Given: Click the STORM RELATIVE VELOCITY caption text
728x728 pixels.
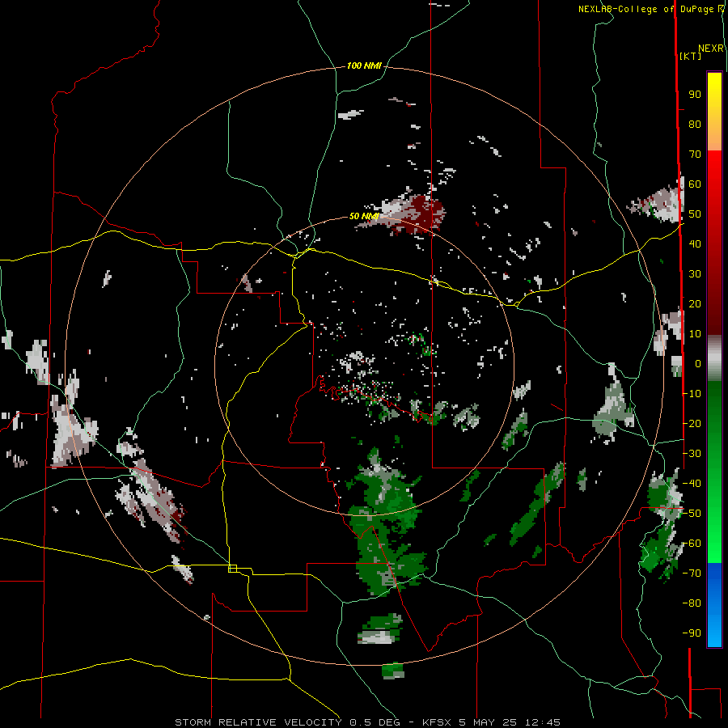Looking at the screenshot, I should (258, 722).
